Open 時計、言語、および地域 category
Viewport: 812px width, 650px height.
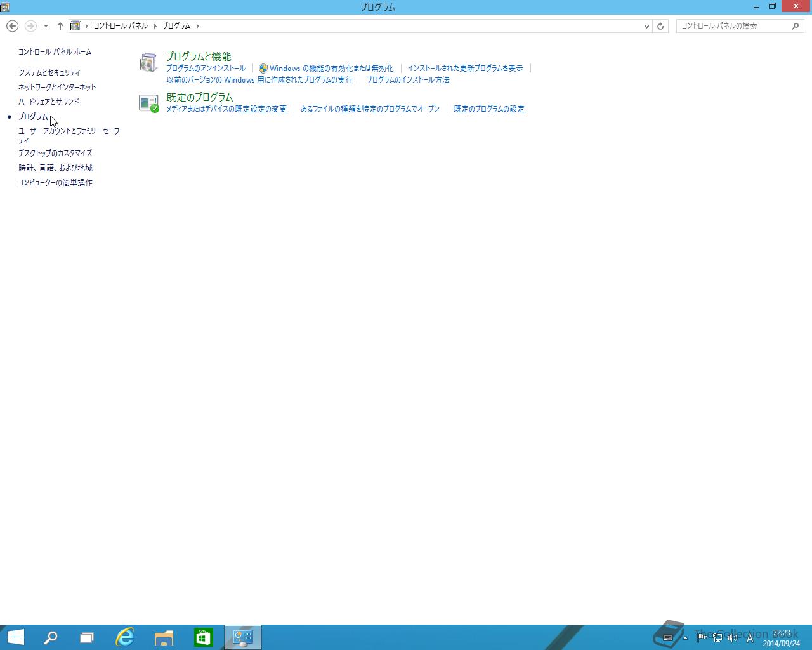tap(55, 168)
